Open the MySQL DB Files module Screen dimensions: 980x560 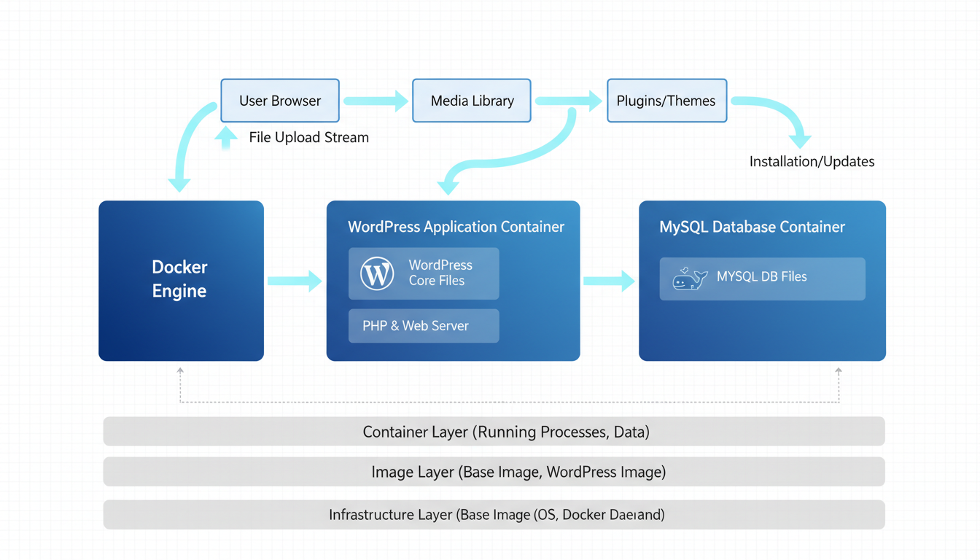[x=762, y=279]
